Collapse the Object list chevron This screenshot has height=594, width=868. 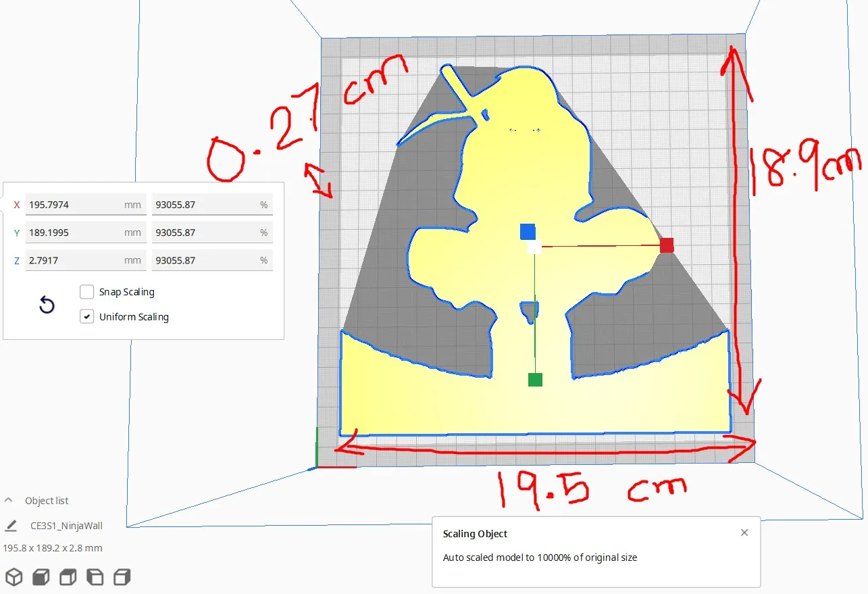coord(9,501)
